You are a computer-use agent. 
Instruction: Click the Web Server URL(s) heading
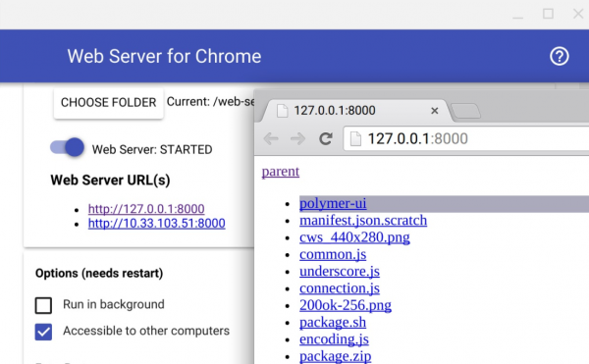pyautogui.click(x=110, y=181)
